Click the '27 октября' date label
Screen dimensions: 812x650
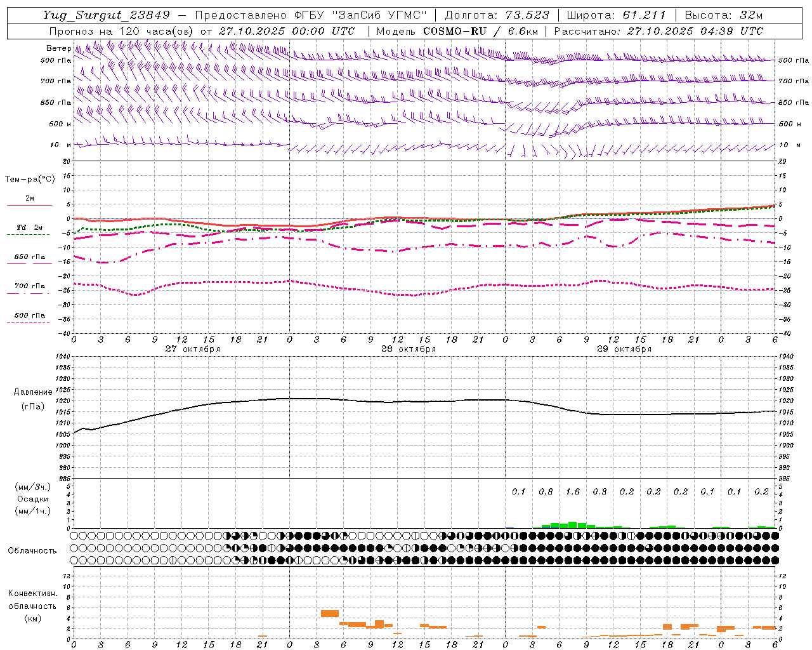(193, 349)
